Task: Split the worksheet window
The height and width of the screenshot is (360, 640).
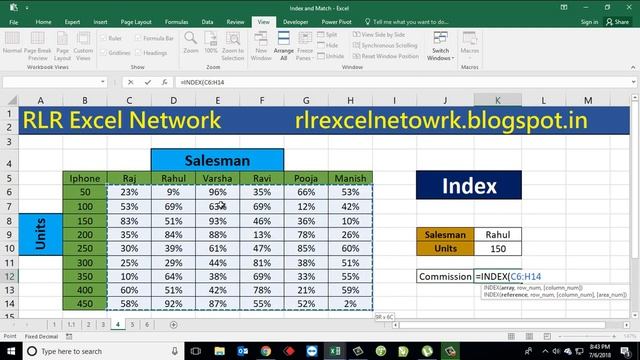Action: click(x=328, y=35)
